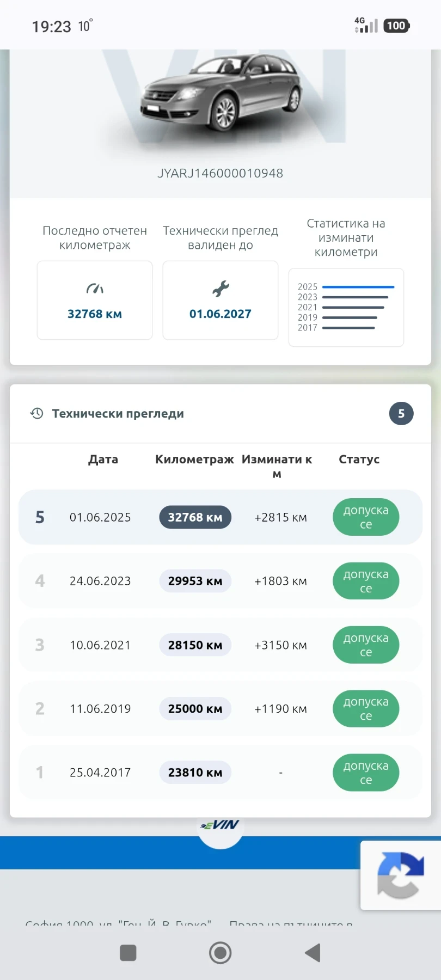Tap the Android recent apps square button
441x980 pixels.
pyautogui.click(x=128, y=953)
